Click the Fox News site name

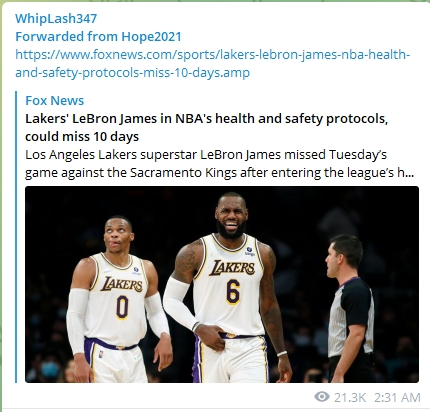[55, 100]
